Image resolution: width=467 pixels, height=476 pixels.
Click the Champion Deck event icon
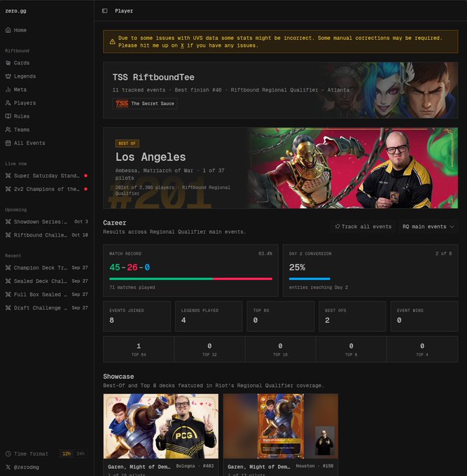click(8, 267)
